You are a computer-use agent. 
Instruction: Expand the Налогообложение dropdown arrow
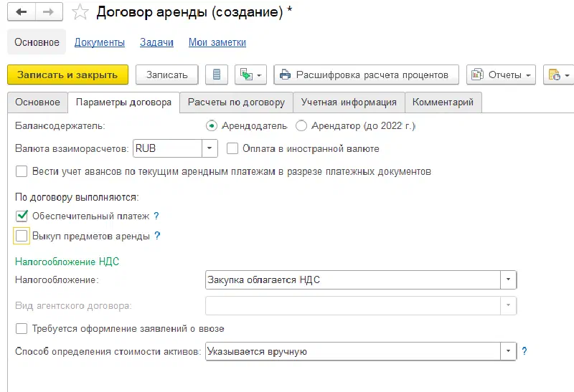tap(508, 279)
